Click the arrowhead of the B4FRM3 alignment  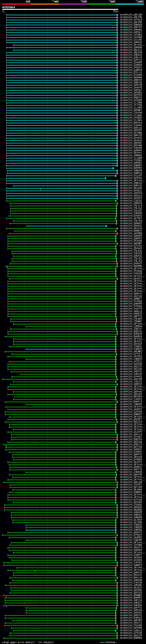(113, 168)
